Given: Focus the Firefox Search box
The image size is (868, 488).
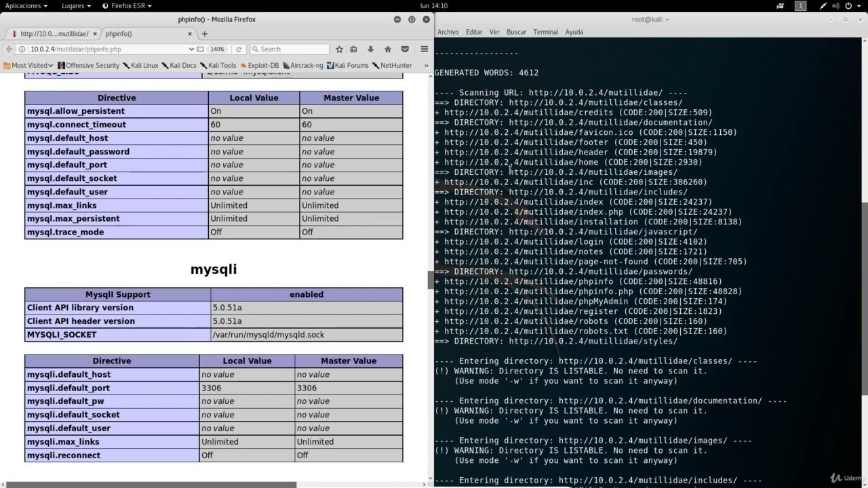Looking at the screenshot, I should [288, 49].
